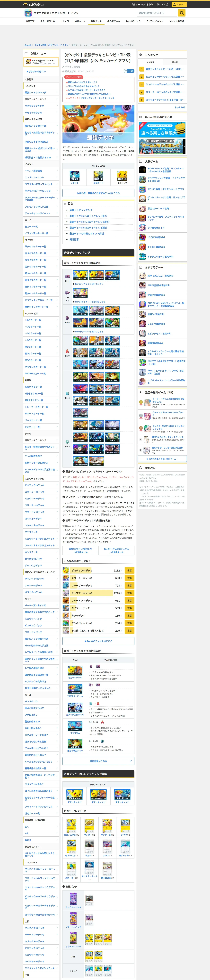Viewport: 210px width, 980px height.
Task: Vote for ミュウツーexデッキ with 投票
Action: [129, 593]
